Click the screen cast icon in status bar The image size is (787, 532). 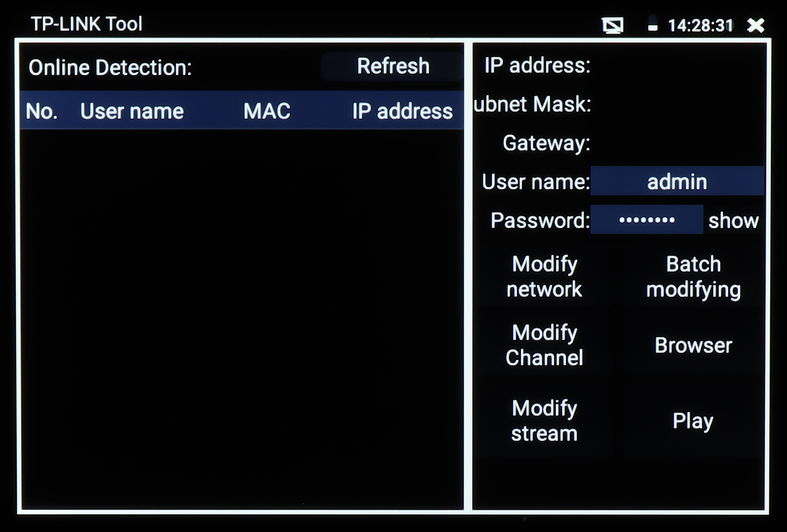tap(613, 25)
